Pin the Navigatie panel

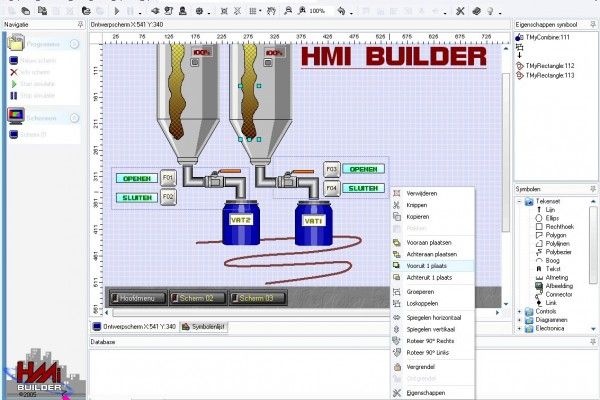(x=79, y=23)
